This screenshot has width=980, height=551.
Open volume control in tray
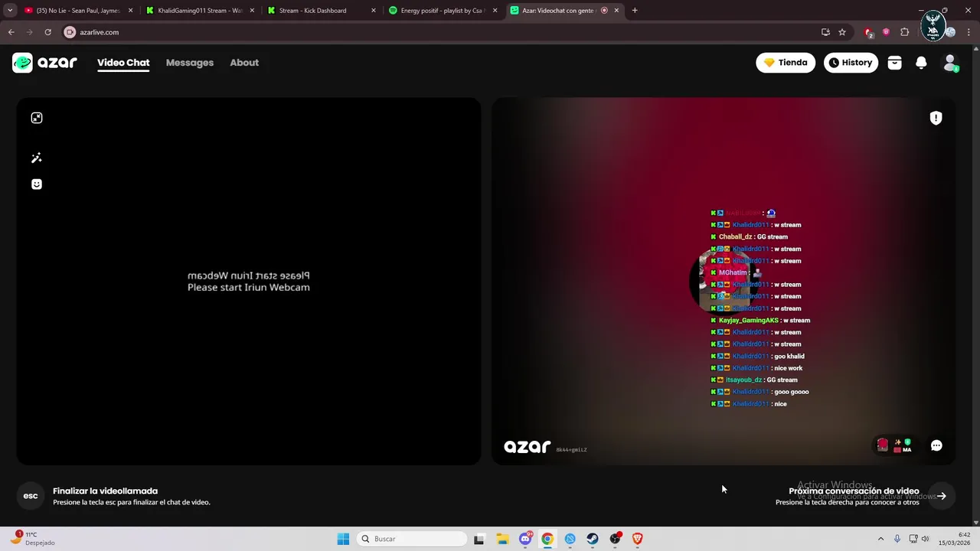[926, 539]
